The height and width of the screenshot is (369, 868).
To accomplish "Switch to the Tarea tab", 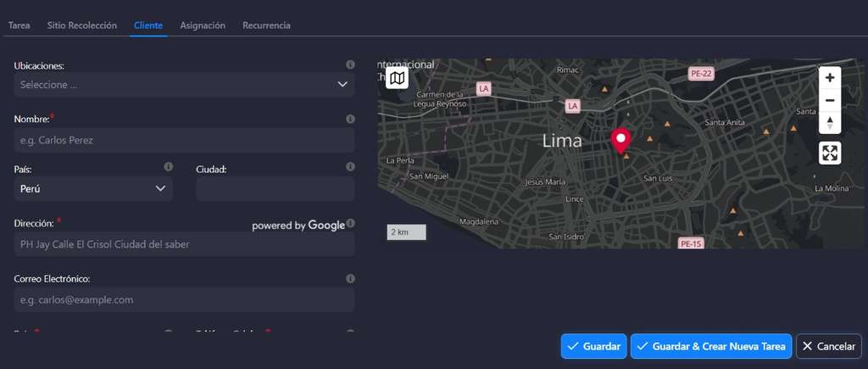I will click(19, 25).
